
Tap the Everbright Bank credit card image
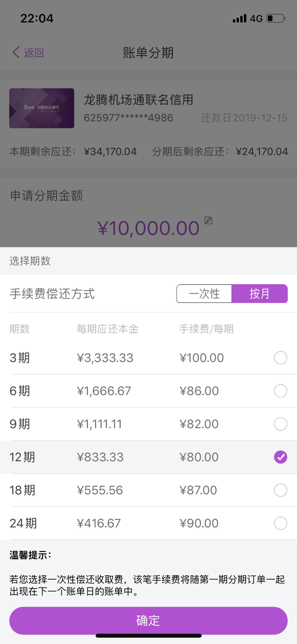pyautogui.click(x=42, y=108)
